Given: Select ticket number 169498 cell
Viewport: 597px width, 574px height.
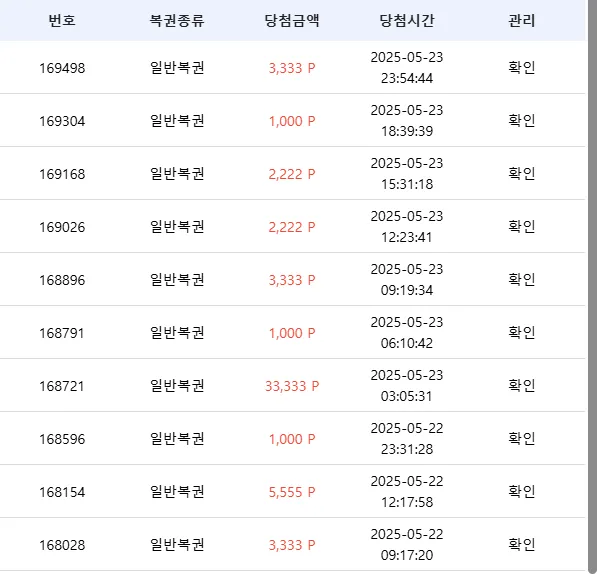Looking at the screenshot, I should 62,68.
